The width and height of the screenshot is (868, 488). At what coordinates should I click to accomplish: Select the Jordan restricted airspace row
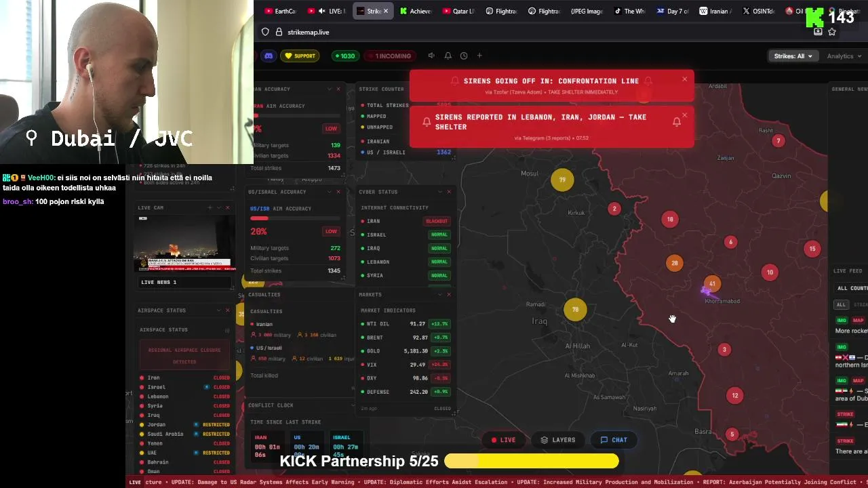coord(185,424)
